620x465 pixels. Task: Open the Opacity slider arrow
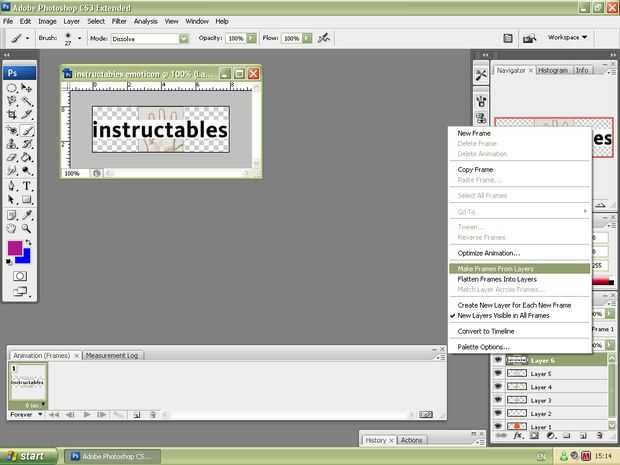251,38
